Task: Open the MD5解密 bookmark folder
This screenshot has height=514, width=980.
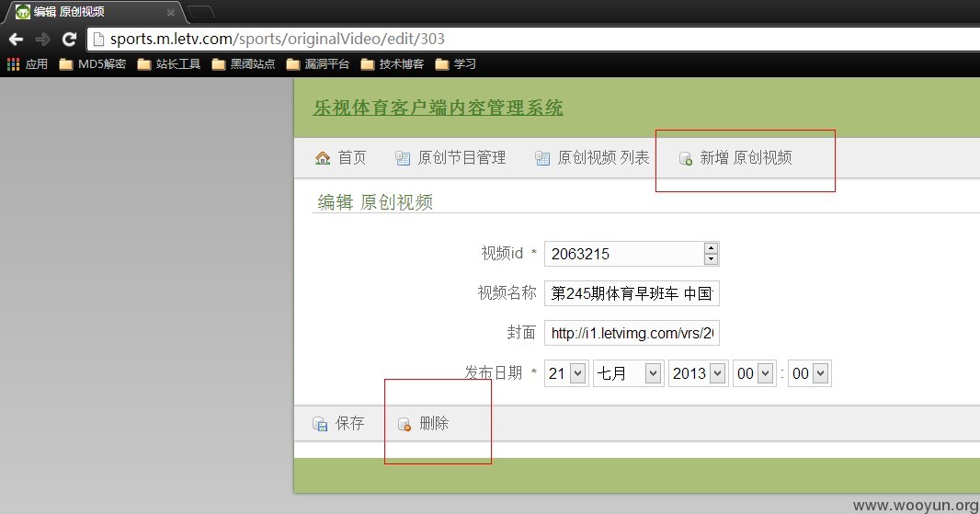Action: (93, 63)
